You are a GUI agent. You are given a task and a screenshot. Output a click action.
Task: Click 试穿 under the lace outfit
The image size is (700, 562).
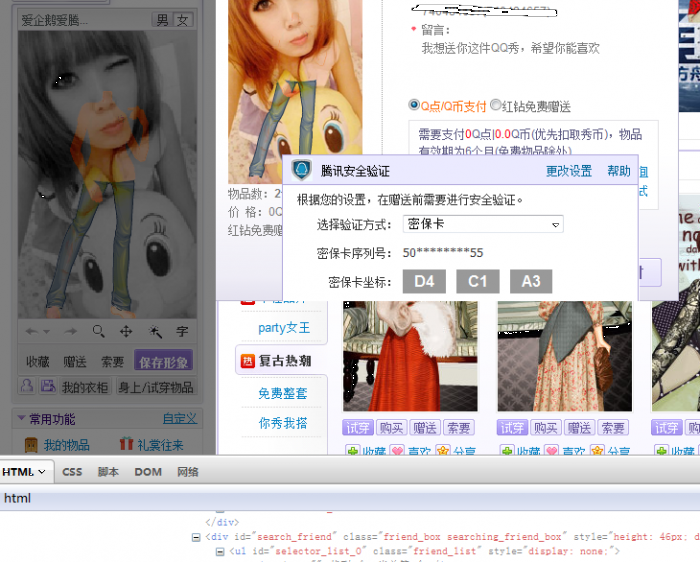coord(667,428)
